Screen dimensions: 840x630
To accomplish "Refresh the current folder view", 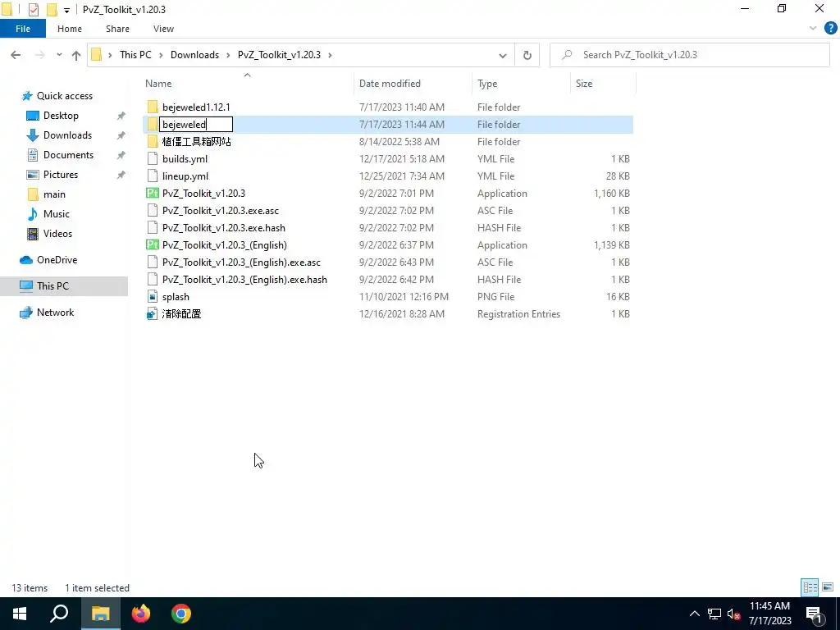I will 527,55.
